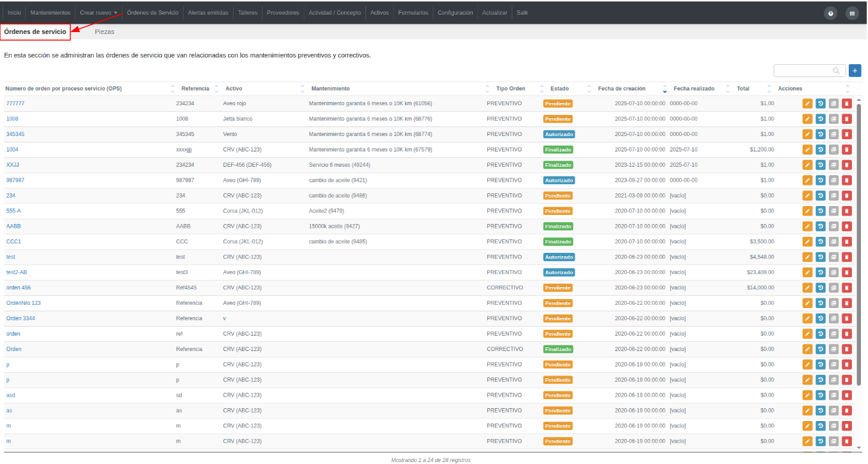Click the blue plus button to add order

[x=855, y=71]
